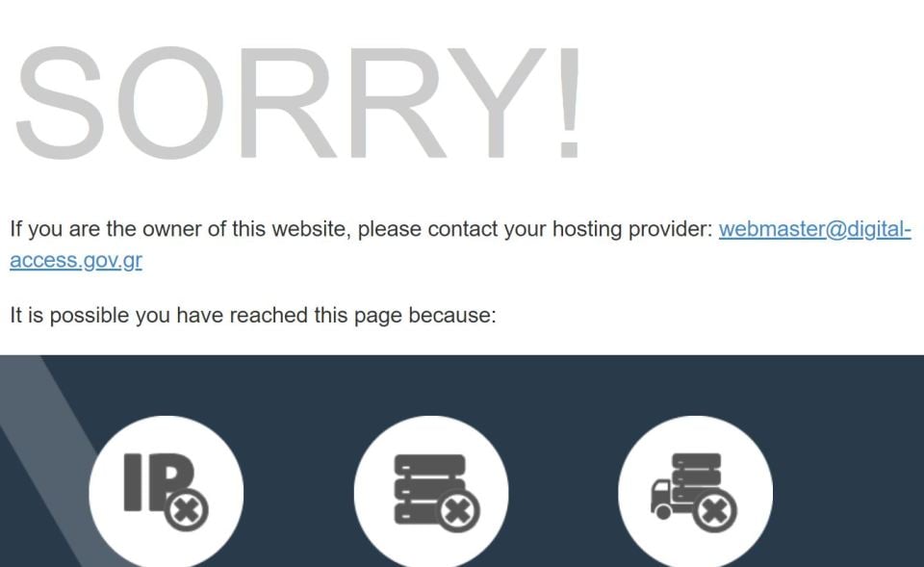Open the webmaster@digital- email link
This screenshot has width=924, height=567.
[x=815, y=229]
